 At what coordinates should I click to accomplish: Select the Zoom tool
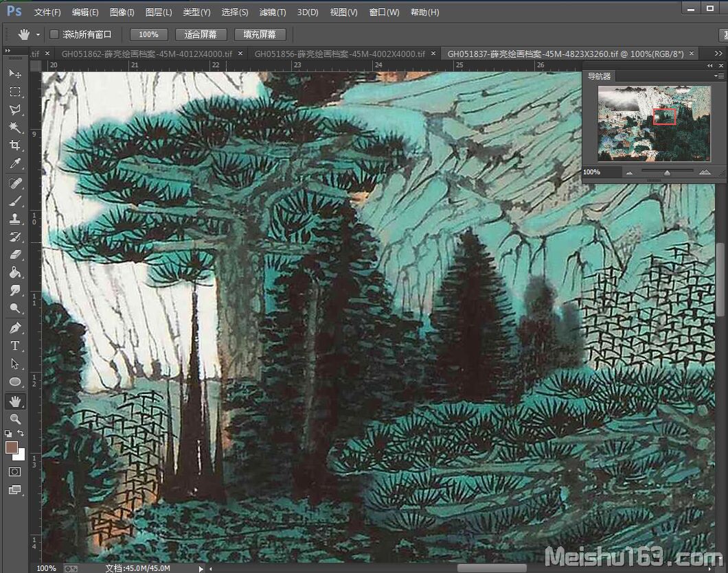click(15, 419)
